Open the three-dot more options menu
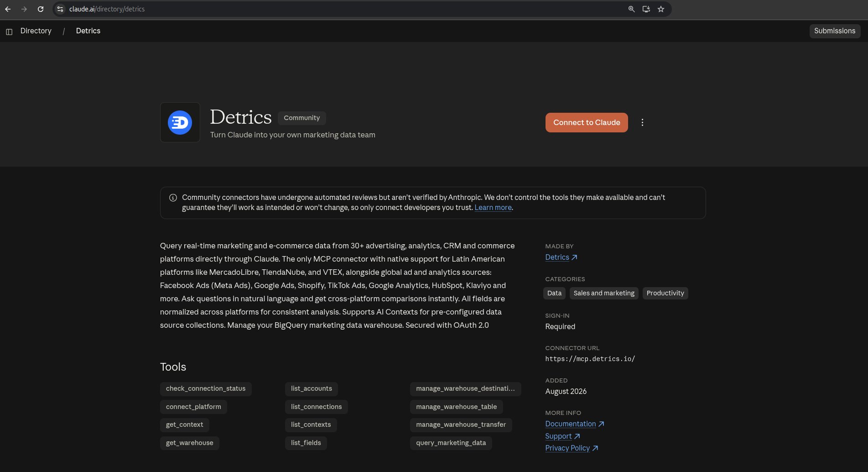868x472 pixels. pos(642,122)
